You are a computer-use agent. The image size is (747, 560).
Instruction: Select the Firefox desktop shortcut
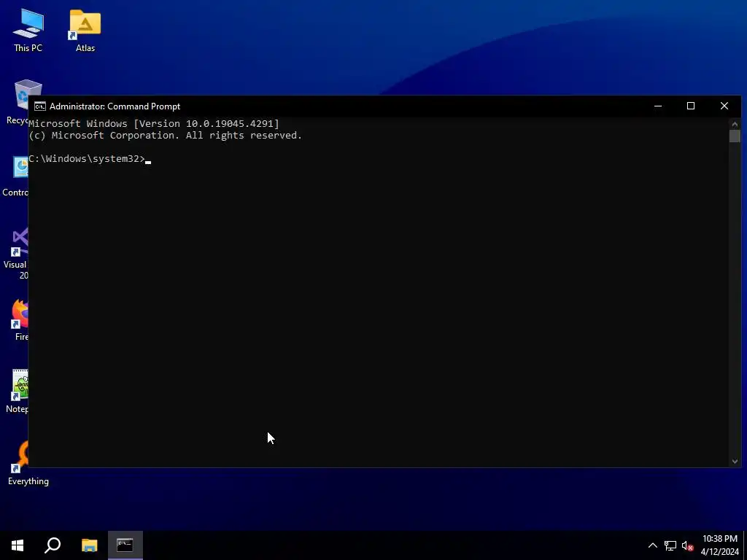coord(19,320)
